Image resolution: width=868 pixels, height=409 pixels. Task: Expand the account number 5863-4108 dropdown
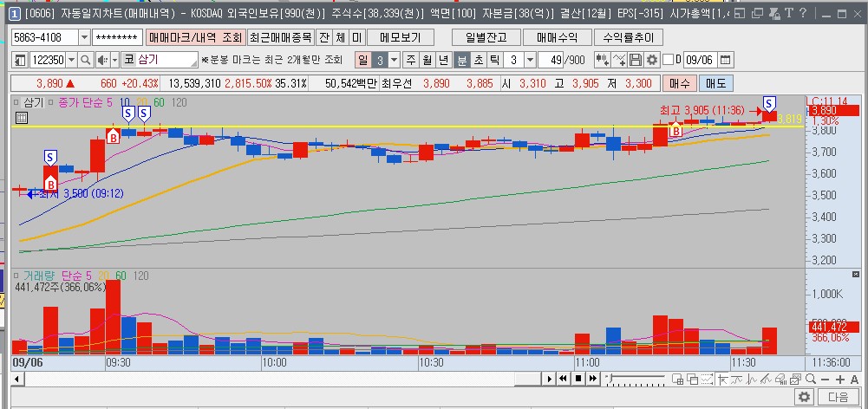click(x=84, y=37)
